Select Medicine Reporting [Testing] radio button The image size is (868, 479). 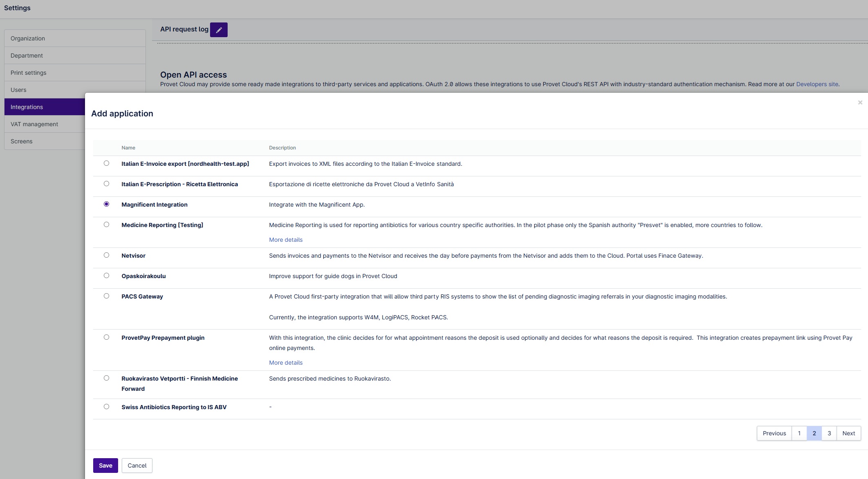click(106, 225)
